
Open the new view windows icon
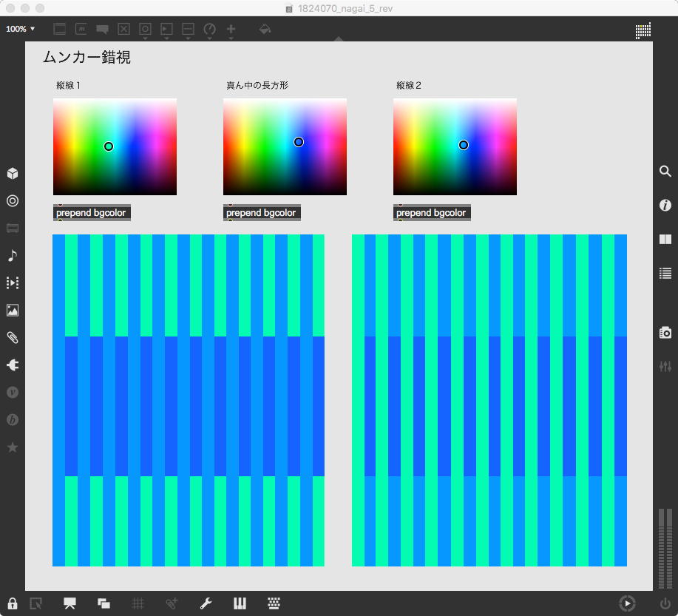[104, 603]
